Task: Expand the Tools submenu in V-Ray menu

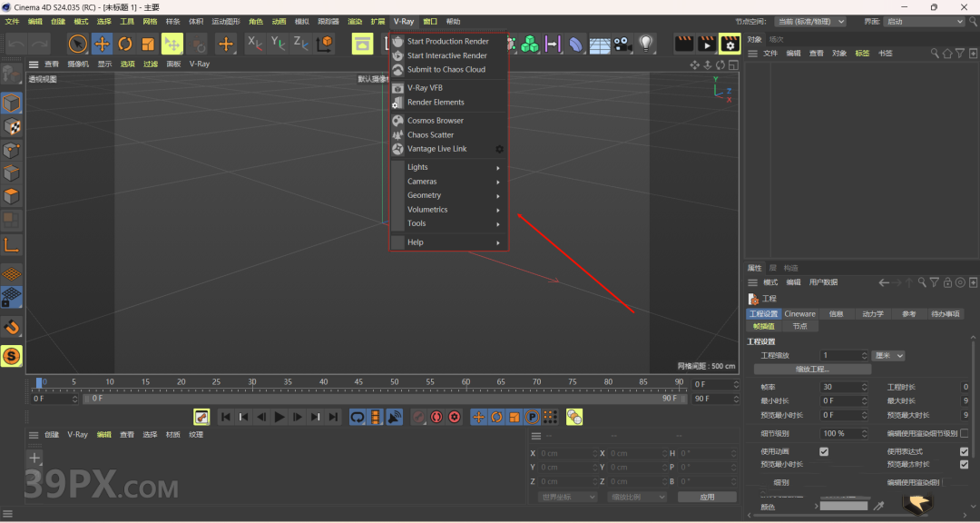Action: click(448, 223)
